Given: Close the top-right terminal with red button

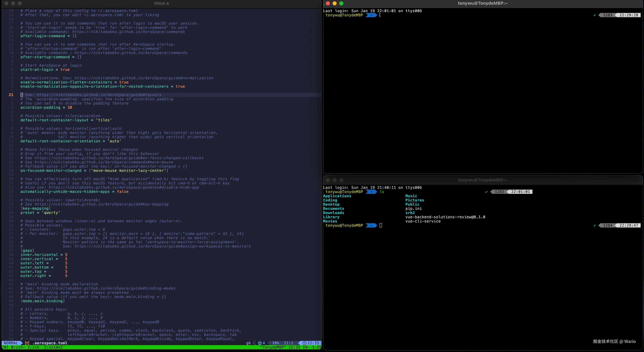Looking at the screenshot, I should pos(328,3).
